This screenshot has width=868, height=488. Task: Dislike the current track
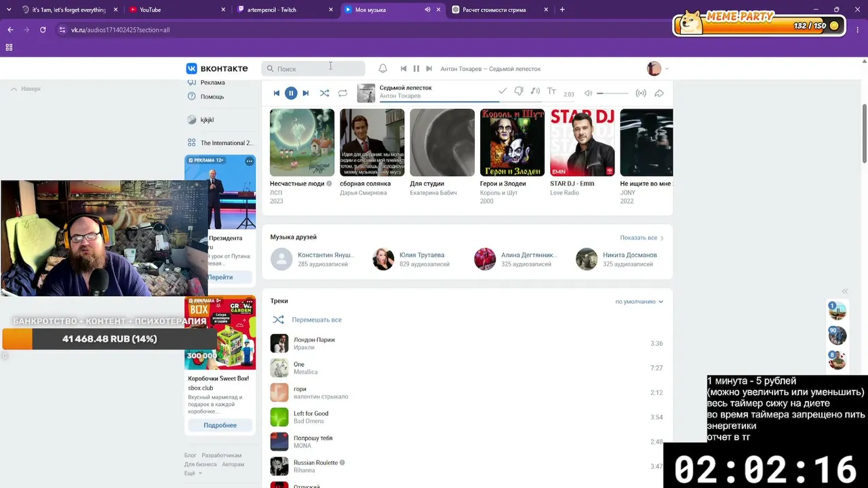point(519,91)
